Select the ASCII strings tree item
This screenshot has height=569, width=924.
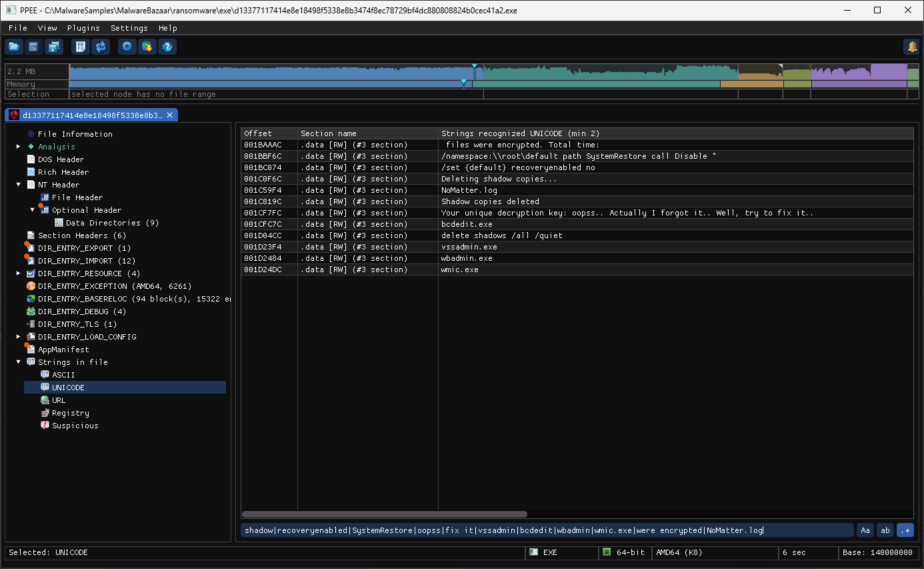pos(63,375)
